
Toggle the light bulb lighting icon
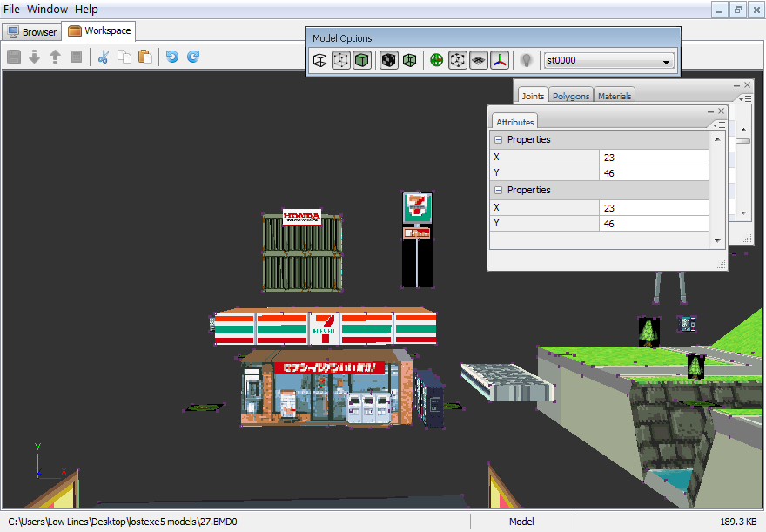coord(526,61)
